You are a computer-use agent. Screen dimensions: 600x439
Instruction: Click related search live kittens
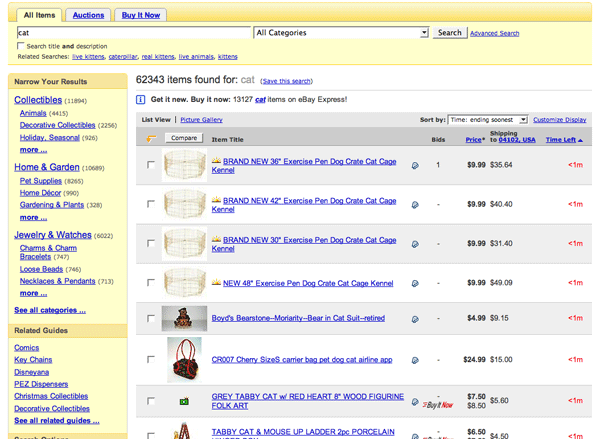(x=88, y=57)
